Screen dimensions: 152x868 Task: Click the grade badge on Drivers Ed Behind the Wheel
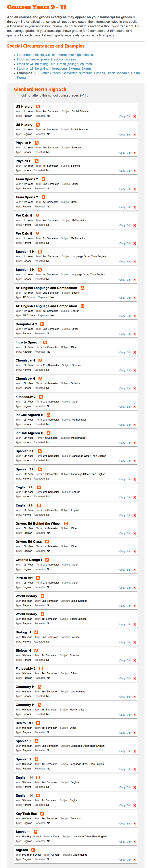66,524
